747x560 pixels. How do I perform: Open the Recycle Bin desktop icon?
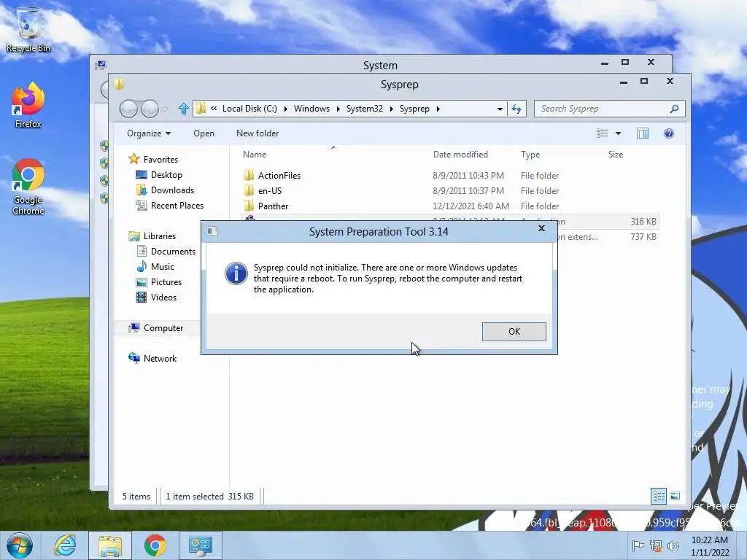[x=28, y=30]
